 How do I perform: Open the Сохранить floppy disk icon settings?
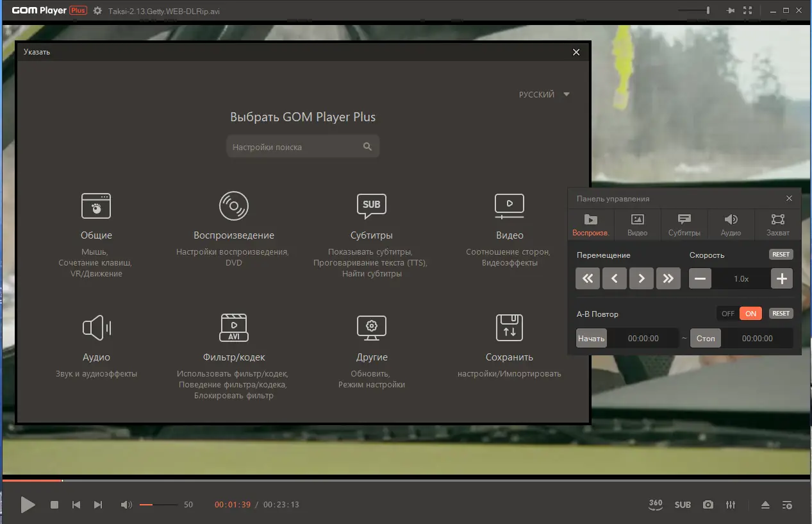(x=510, y=328)
